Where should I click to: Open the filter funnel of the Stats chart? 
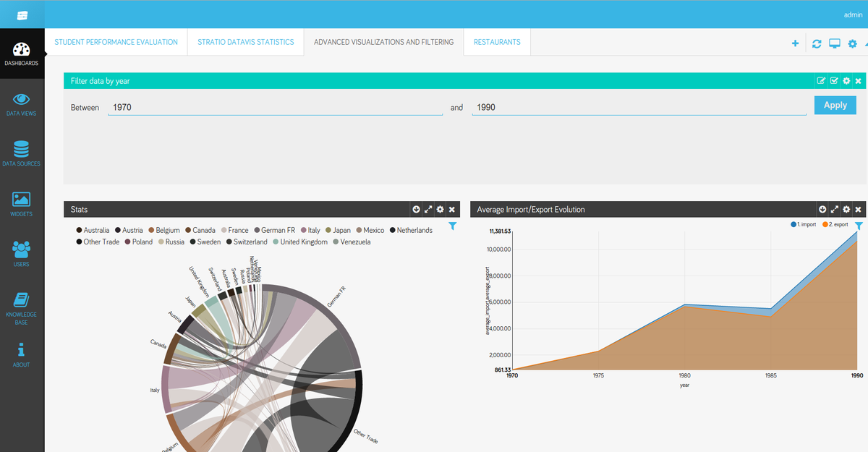pos(453,226)
